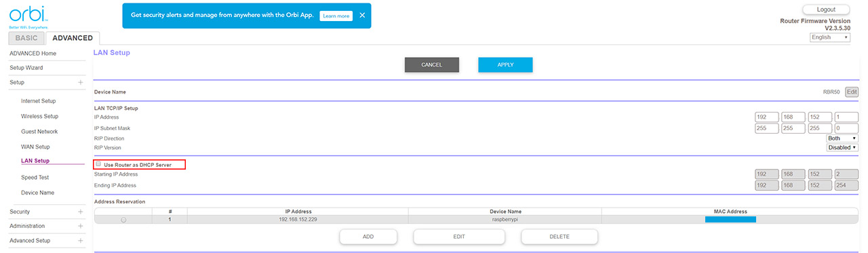Click the CANCEL button
The width and height of the screenshot is (868, 253).
click(x=432, y=64)
